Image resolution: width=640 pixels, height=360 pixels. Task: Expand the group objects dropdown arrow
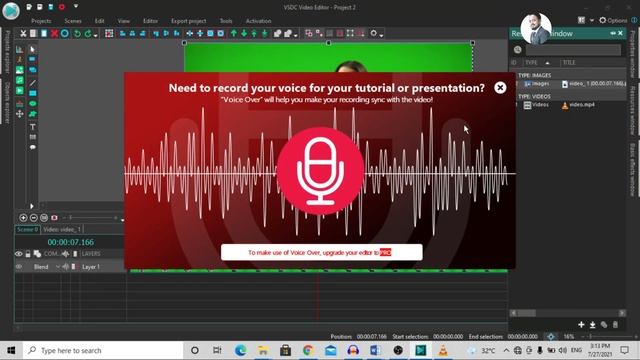click(296, 35)
